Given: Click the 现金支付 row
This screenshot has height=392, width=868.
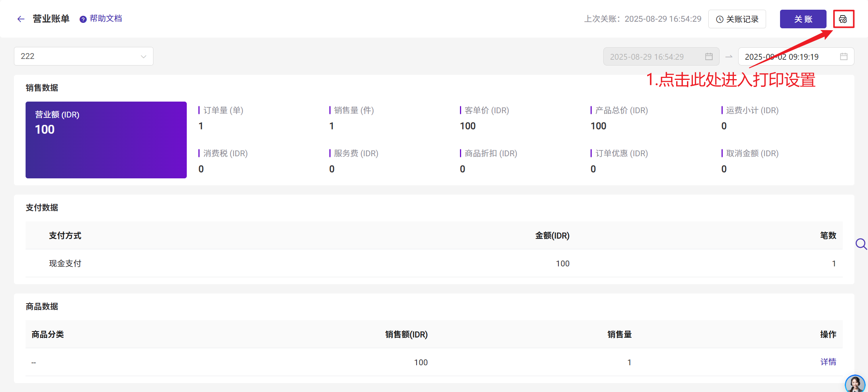Looking at the screenshot, I should 434,263.
